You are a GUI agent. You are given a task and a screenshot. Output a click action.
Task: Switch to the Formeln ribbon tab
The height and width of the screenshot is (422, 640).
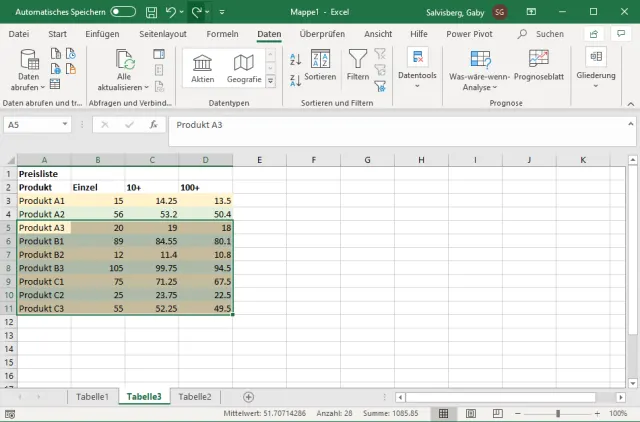tap(222, 34)
